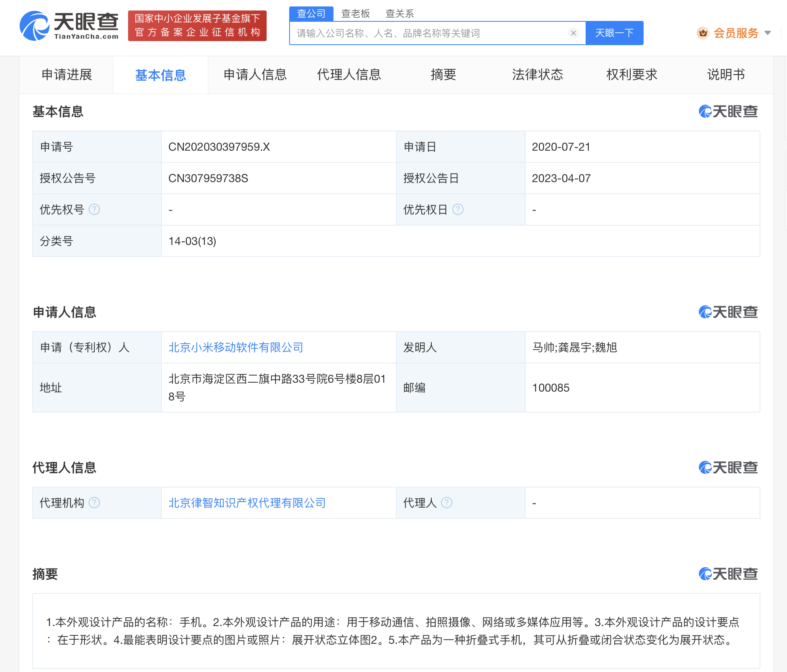Click the help icon beside 代理人

click(x=446, y=502)
